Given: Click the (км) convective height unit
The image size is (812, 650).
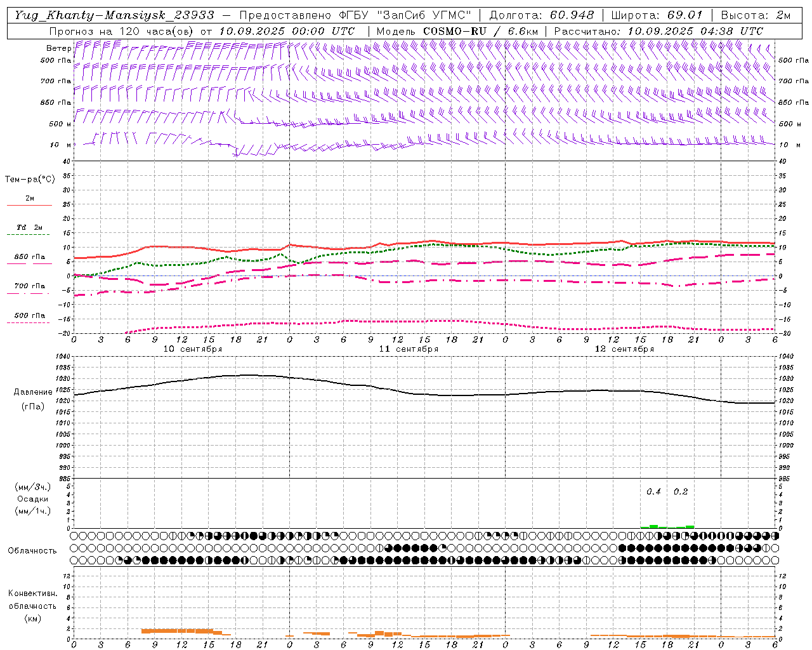Looking at the screenshot, I should [32, 618].
